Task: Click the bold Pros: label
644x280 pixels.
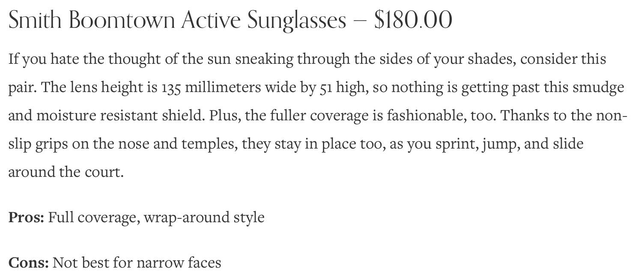Action: (x=26, y=217)
